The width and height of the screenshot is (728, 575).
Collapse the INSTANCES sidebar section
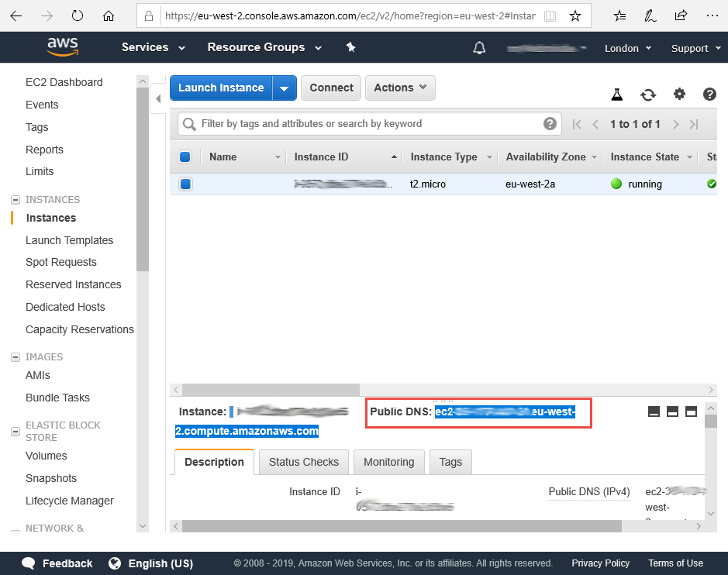[x=16, y=200]
